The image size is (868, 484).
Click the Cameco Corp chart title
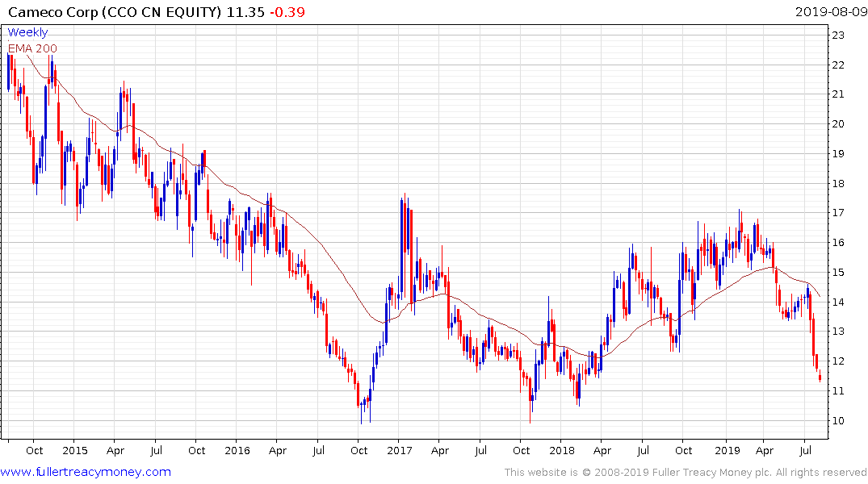134,11
